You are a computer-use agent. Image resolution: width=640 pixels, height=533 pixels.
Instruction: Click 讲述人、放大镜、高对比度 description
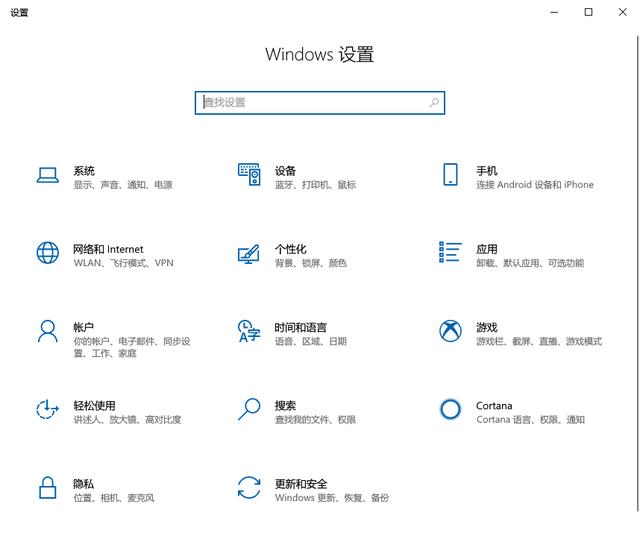127,420
